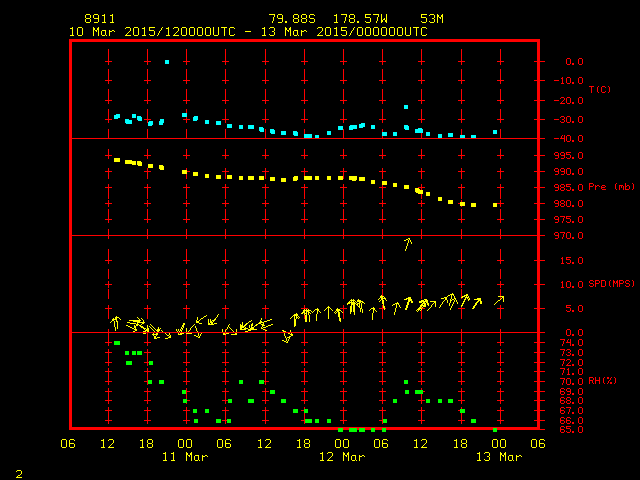Click the first green humidity point at 74.0
Viewport: 640px width, 480px height.
click(x=117, y=343)
